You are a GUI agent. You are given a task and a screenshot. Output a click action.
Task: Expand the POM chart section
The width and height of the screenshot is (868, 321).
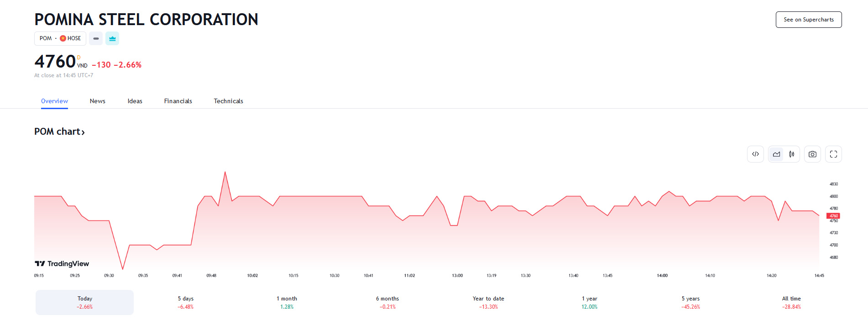coord(60,132)
